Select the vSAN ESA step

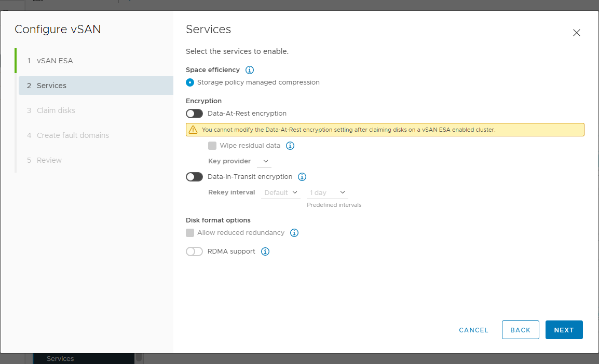click(x=55, y=61)
